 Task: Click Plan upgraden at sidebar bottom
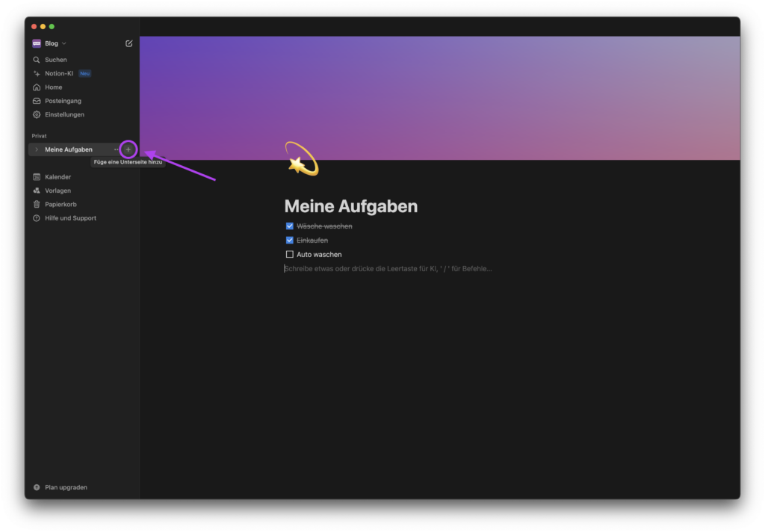66,487
